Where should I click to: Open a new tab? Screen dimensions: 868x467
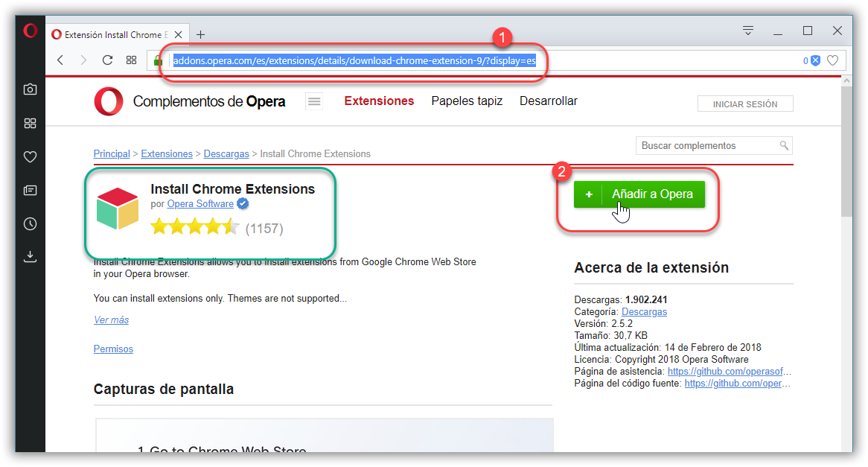pyautogui.click(x=200, y=34)
